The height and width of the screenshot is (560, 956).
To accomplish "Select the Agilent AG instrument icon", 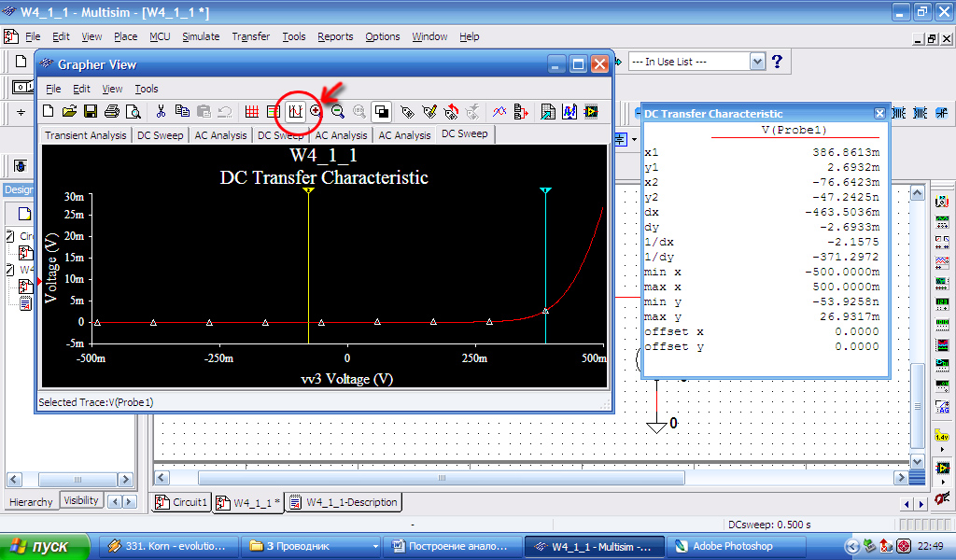I will coord(942,407).
